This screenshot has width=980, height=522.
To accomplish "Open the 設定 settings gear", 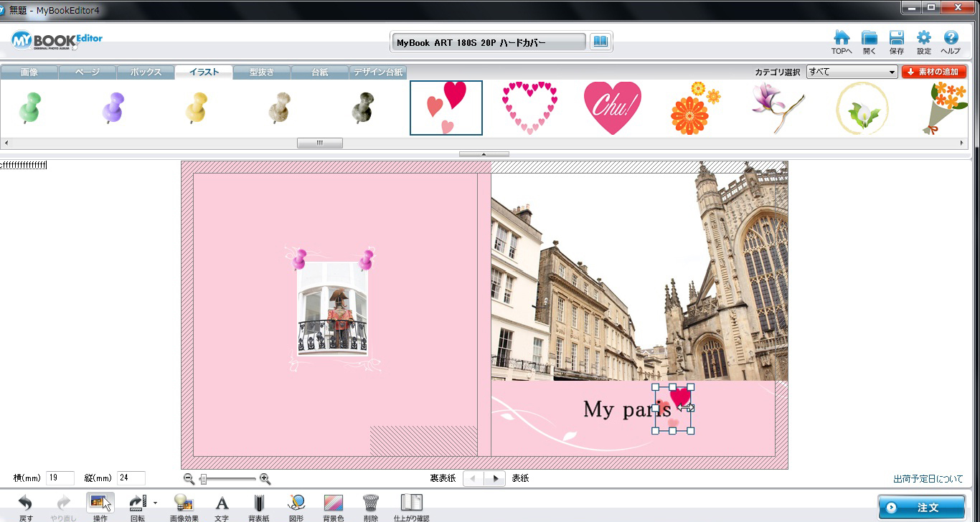I will [923, 39].
